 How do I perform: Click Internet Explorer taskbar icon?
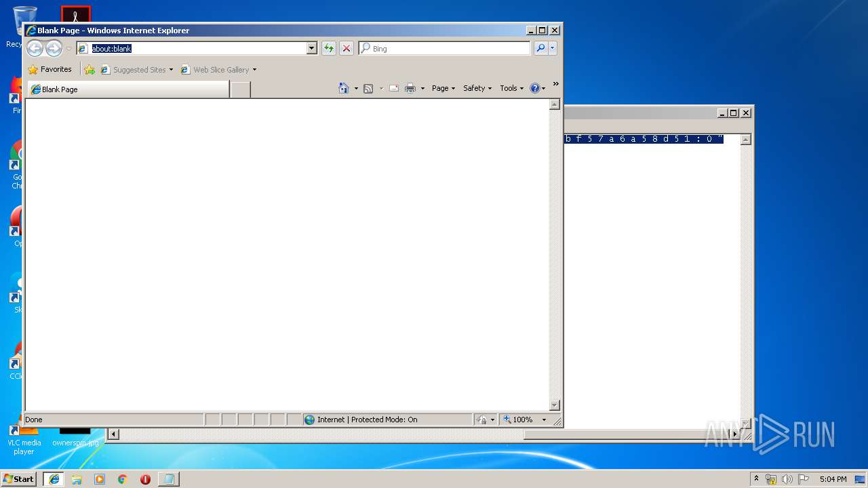point(54,479)
